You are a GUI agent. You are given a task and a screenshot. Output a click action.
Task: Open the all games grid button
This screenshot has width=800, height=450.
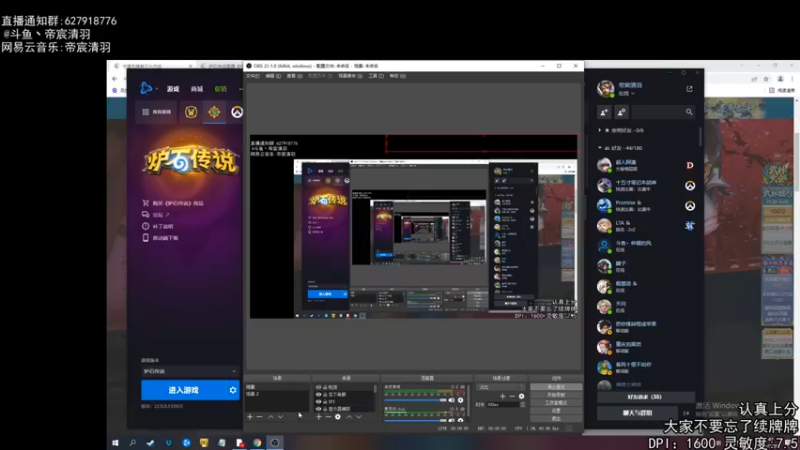point(156,112)
